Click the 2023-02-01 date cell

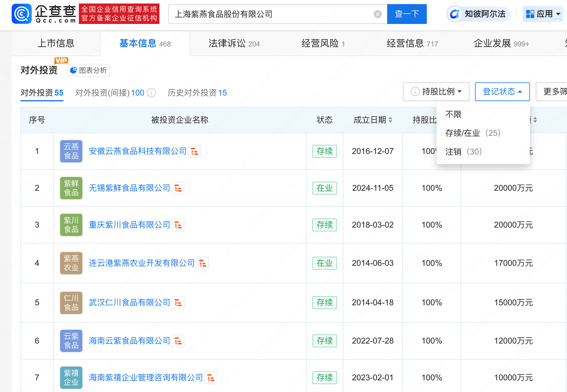point(373,378)
